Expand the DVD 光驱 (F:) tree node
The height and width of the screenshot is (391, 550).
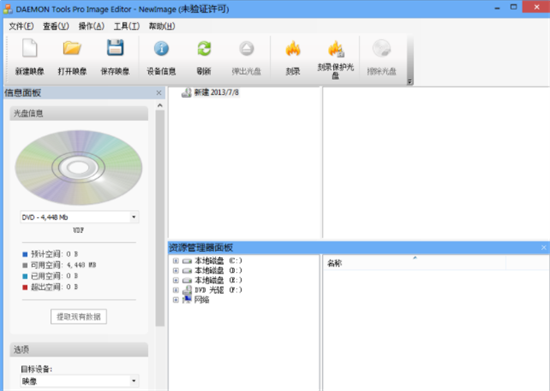[x=176, y=290]
